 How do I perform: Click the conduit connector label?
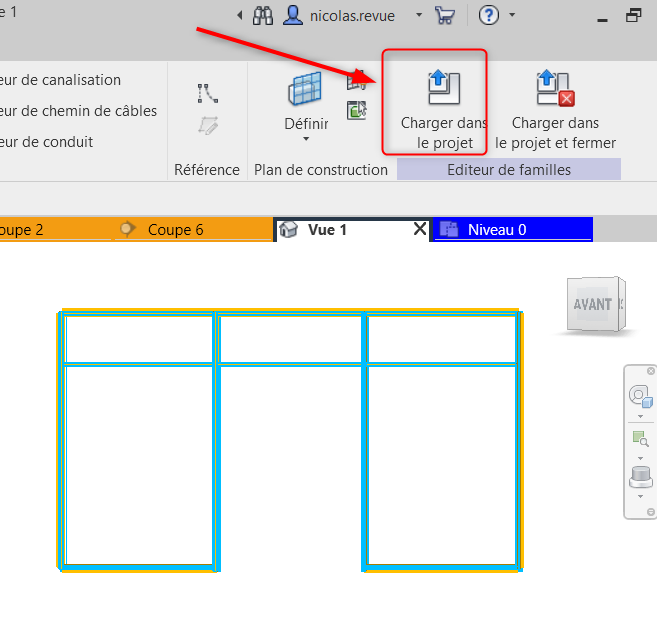[x=47, y=142]
